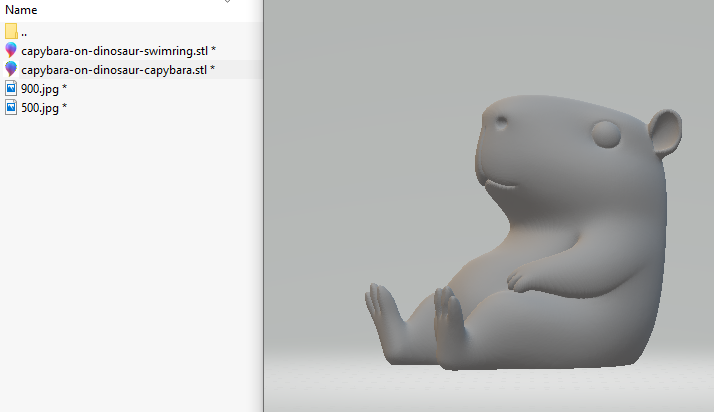714x412 pixels.
Task: Click the swimring STL file's 3D icon
Action: pyautogui.click(x=11, y=50)
